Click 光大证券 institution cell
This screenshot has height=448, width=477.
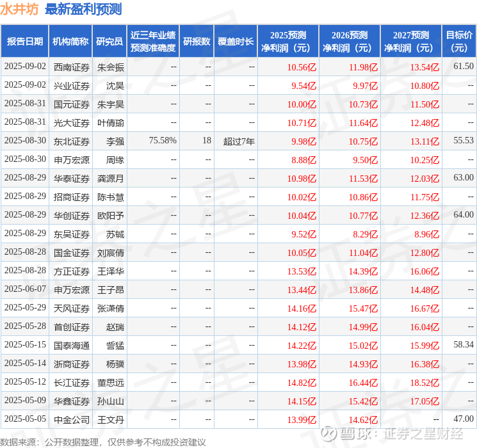pyautogui.click(x=72, y=123)
